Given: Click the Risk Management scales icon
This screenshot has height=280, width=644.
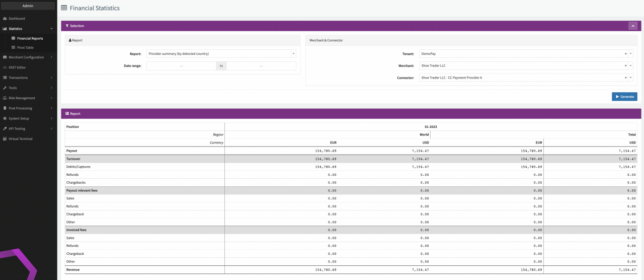Looking at the screenshot, I should pos(5,98).
